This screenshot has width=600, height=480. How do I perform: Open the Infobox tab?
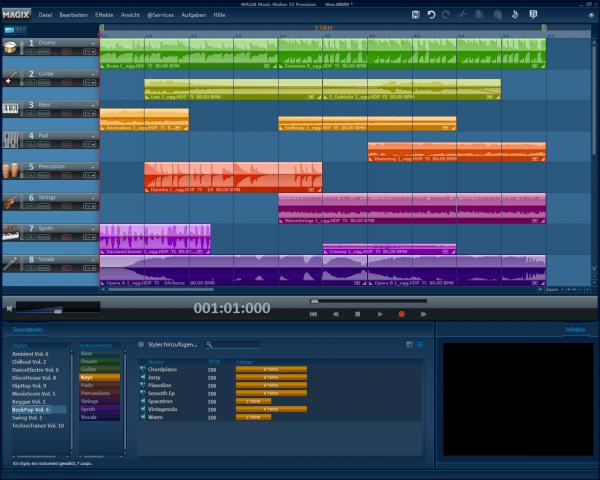point(574,329)
